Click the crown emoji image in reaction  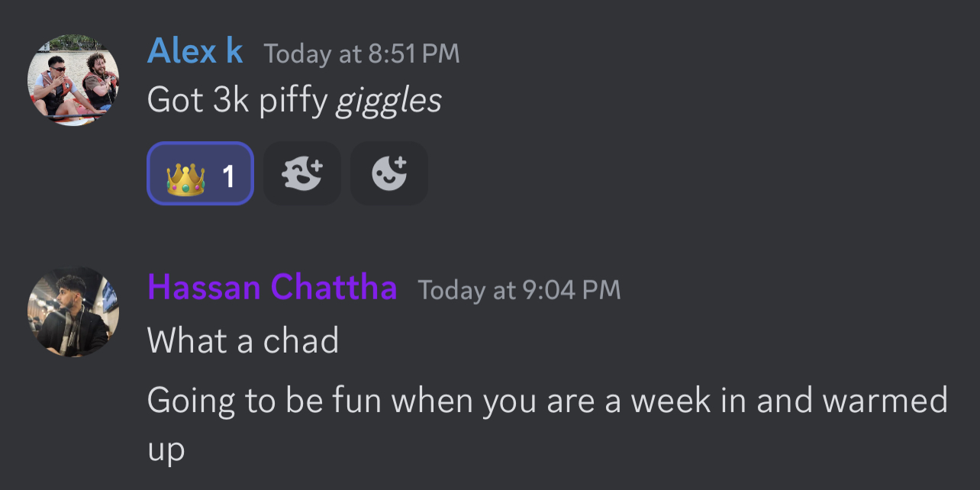[x=186, y=175]
